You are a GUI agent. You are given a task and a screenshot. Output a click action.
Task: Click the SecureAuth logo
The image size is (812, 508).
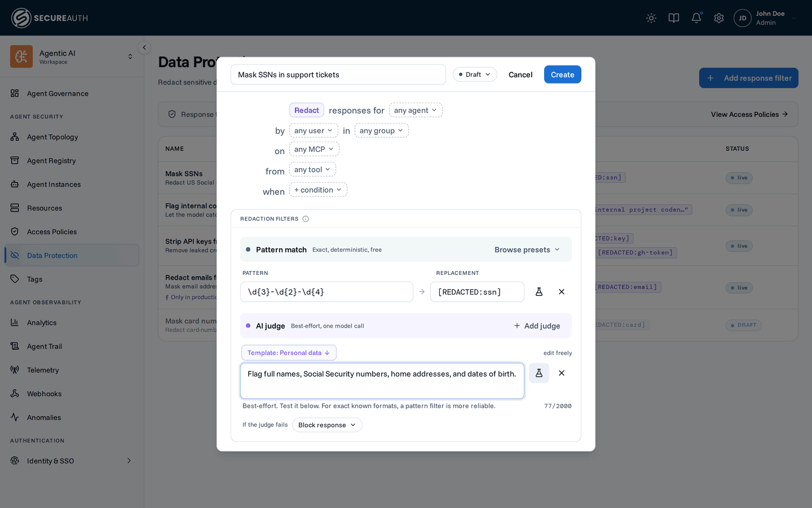[50, 18]
